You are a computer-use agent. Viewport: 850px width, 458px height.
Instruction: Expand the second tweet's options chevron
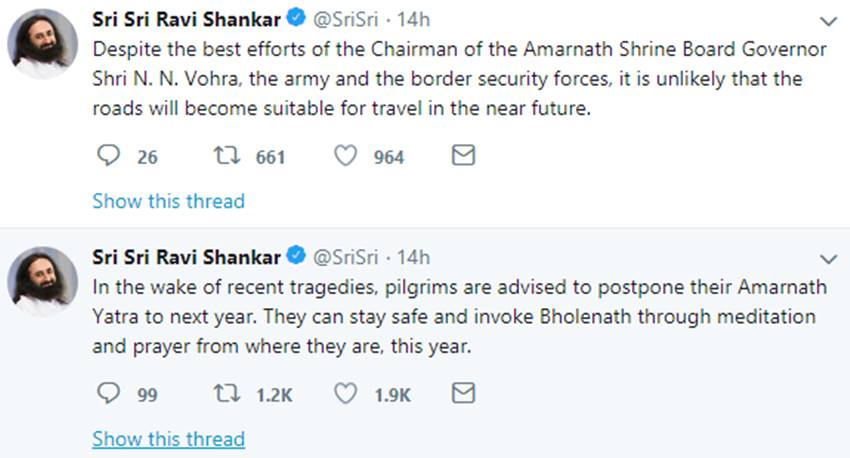click(x=828, y=258)
